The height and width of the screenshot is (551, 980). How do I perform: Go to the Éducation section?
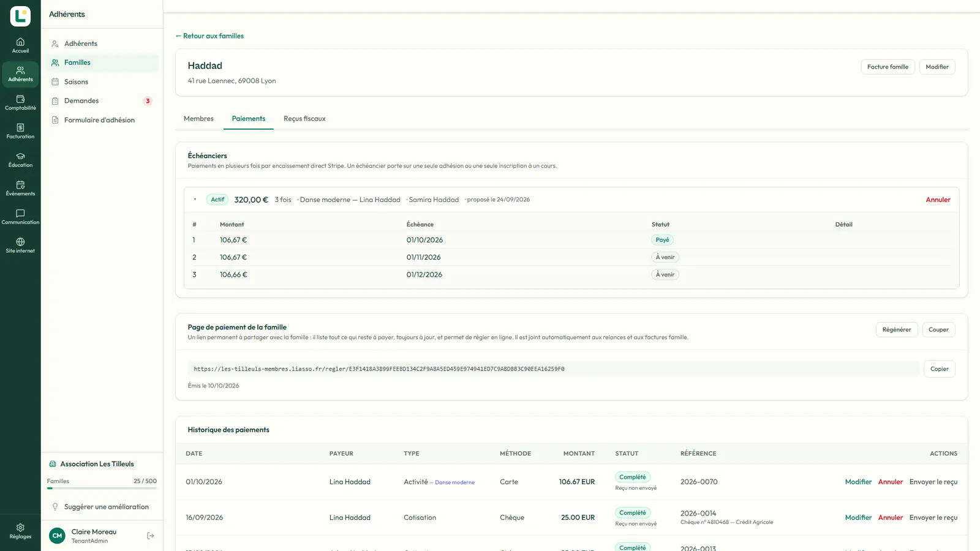[x=20, y=160]
